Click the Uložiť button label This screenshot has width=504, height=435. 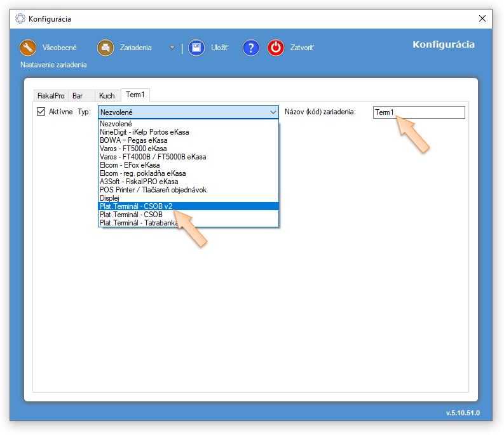(219, 48)
